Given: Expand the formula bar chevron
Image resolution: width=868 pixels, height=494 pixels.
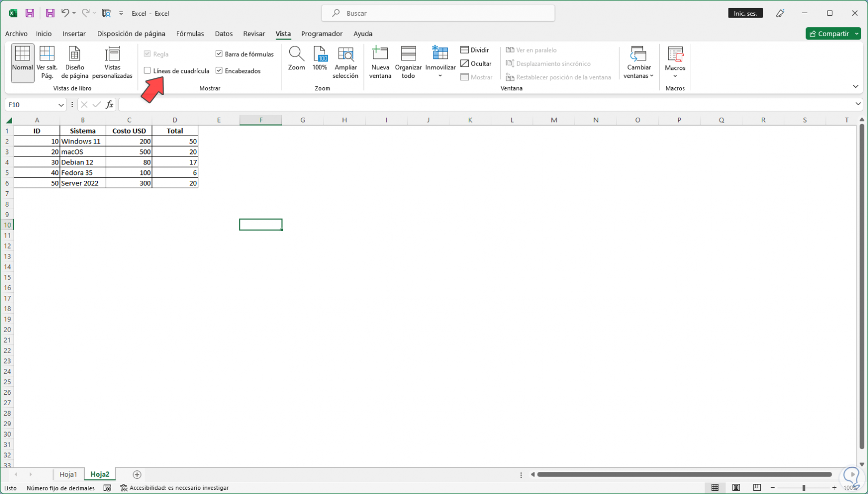Looking at the screenshot, I should click(x=858, y=104).
